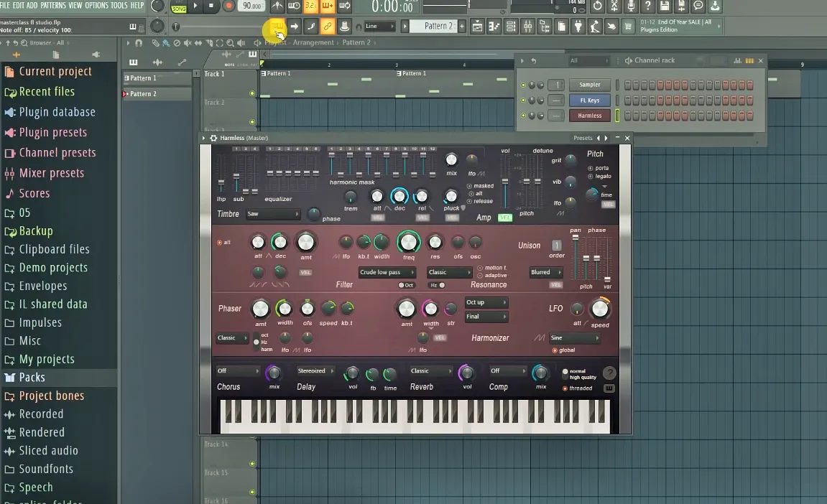This screenshot has height=504, width=827.
Task: Select the FL Keys channel button
Action: tap(590, 101)
